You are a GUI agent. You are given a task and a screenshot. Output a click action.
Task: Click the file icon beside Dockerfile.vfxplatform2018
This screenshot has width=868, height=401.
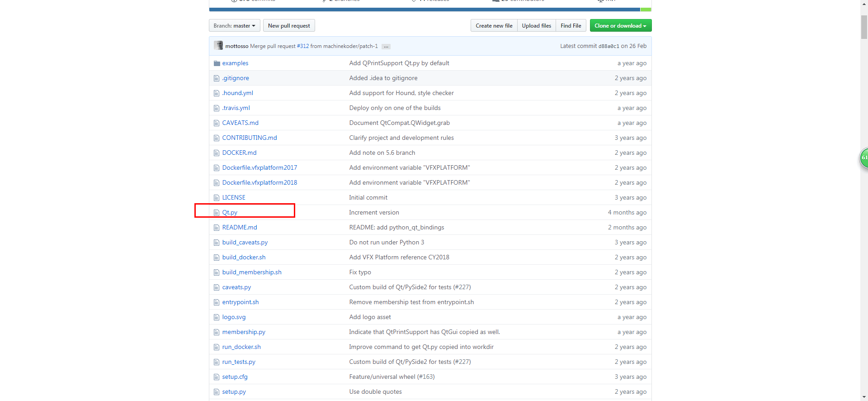[x=216, y=183]
